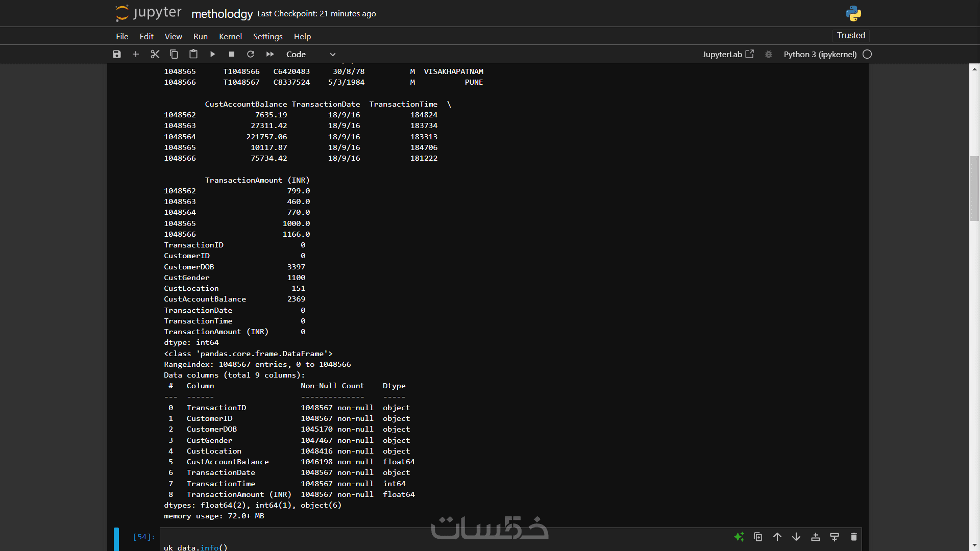This screenshot has width=980, height=551.
Task: Paste the cell from the clipboard icon
Action: point(193,54)
